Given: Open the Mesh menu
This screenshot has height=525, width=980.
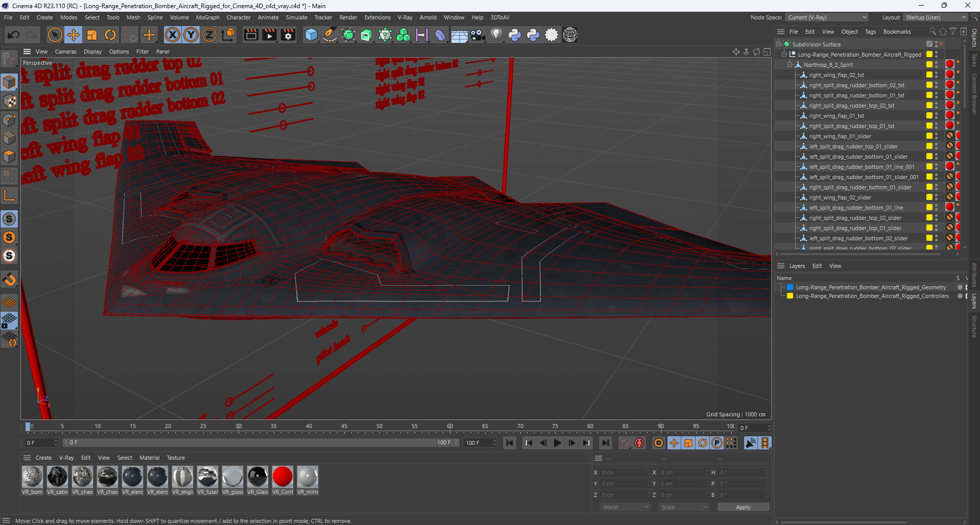Looking at the screenshot, I should pyautogui.click(x=133, y=17).
